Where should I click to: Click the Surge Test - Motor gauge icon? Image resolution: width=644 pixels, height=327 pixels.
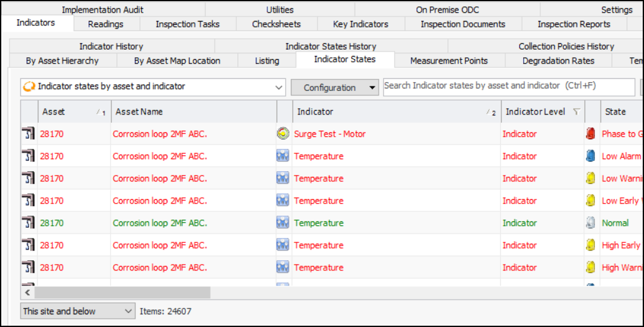click(283, 134)
